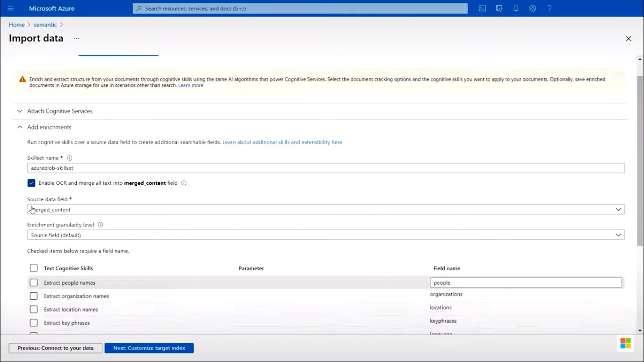Click the scrollbar down arrow
The width and height of the screenshot is (644, 362).
[640, 331]
